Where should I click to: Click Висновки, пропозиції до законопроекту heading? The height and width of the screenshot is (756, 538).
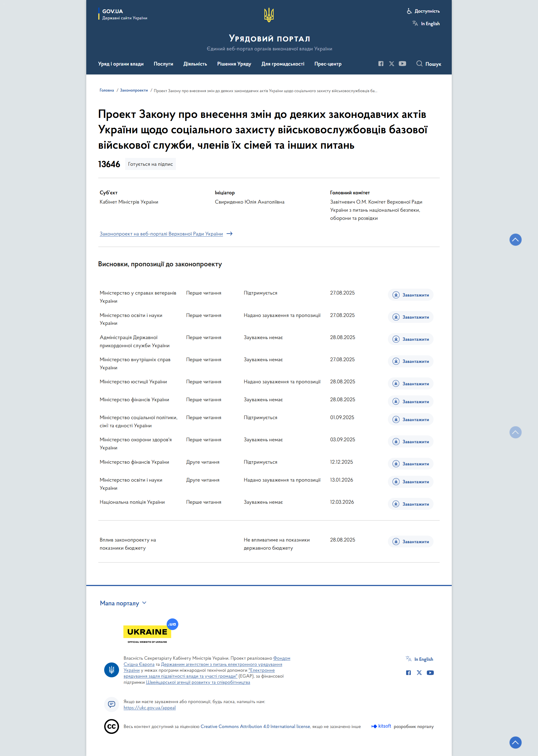point(160,264)
